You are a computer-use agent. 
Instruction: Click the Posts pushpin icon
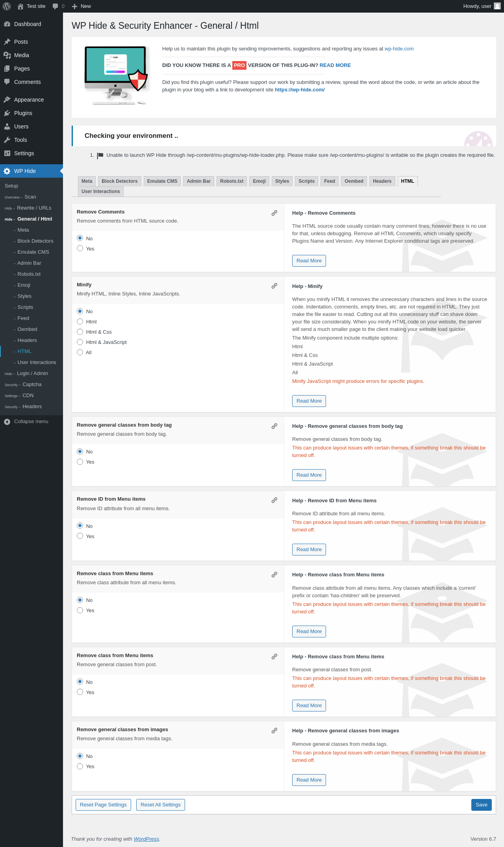coord(7,42)
